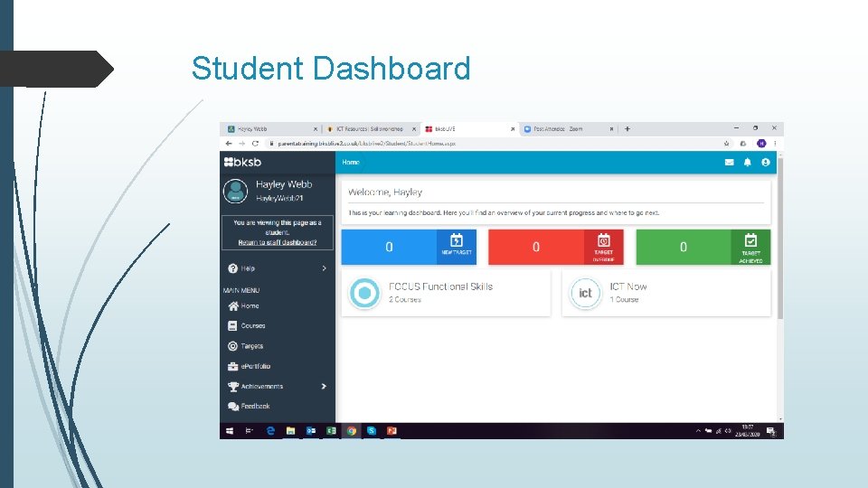Click the Courses book icon
Viewport: 868px width, 488px height.
click(x=232, y=326)
